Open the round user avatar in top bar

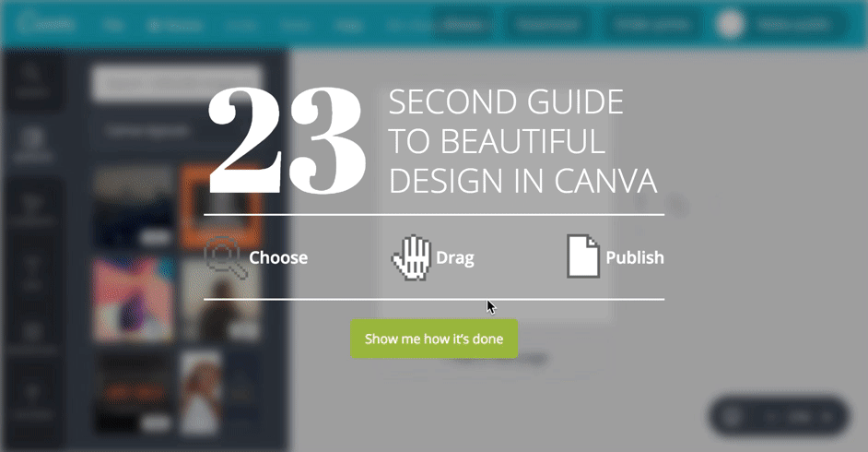click(730, 24)
